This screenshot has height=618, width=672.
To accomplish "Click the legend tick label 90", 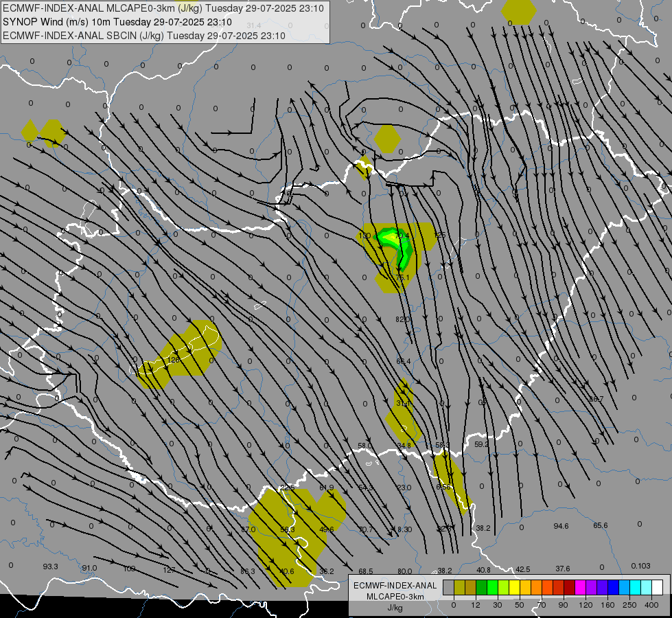I will [x=563, y=605].
